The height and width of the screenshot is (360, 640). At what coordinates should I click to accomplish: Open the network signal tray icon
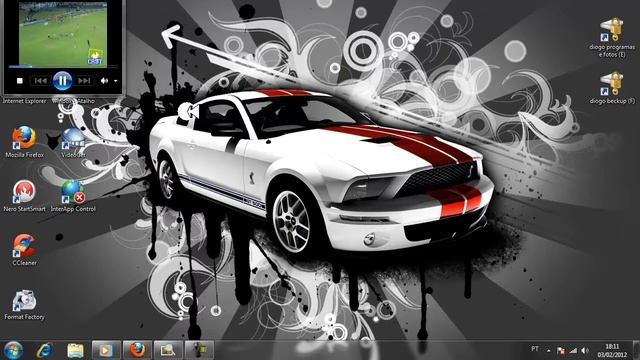[573, 350]
